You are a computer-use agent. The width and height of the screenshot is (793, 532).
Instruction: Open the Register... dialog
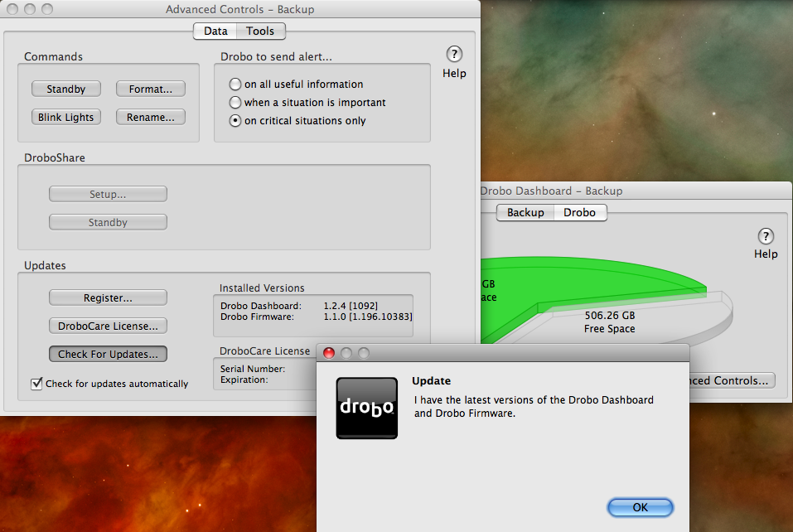tap(108, 297)
